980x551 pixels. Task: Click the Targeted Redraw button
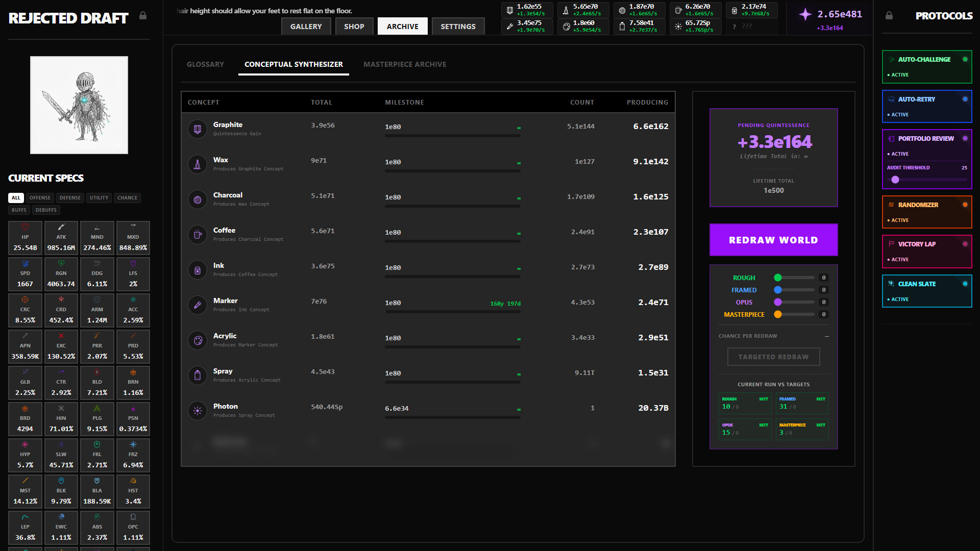click(773, 357)
